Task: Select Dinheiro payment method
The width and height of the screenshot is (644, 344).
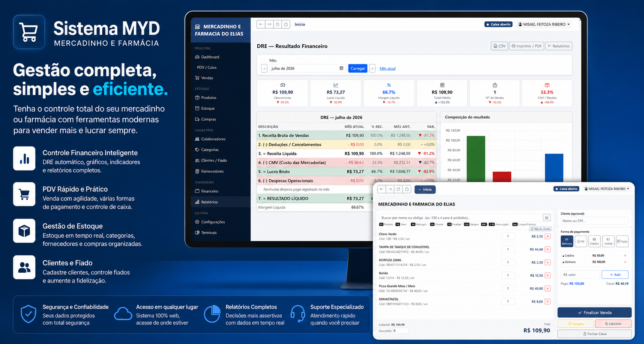Action: tap(567, 241)
